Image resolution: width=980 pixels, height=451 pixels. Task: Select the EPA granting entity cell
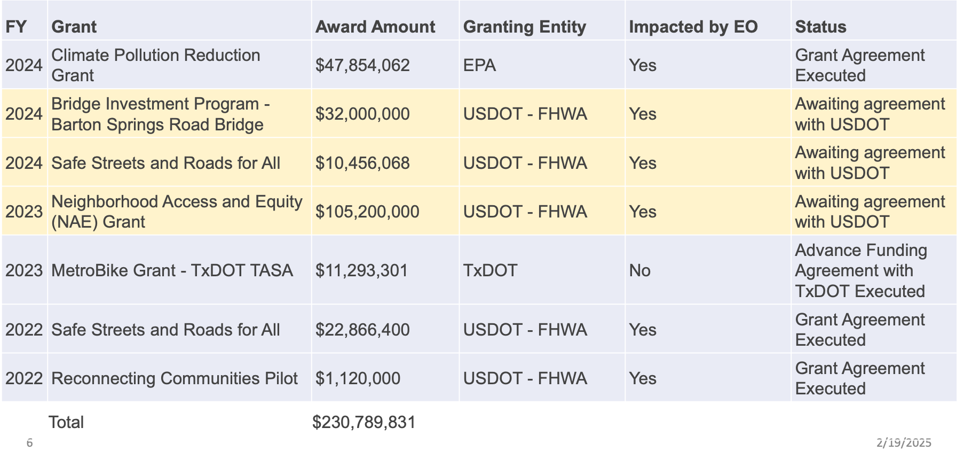[x=479, y=65]
